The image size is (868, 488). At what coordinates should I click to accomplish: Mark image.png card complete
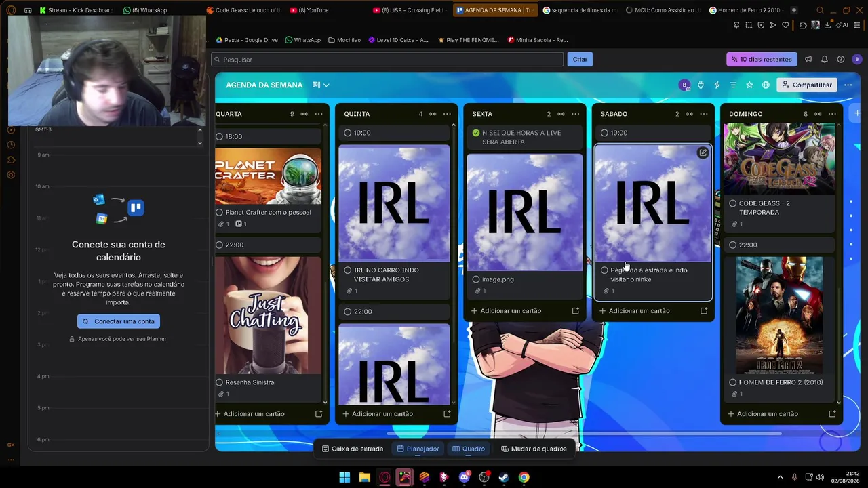click(476, 279)
